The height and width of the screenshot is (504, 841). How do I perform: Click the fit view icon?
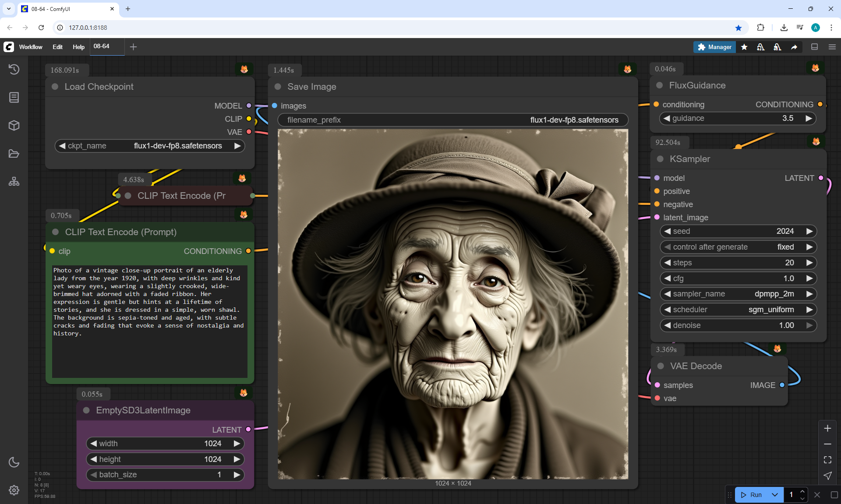point(827,460)
